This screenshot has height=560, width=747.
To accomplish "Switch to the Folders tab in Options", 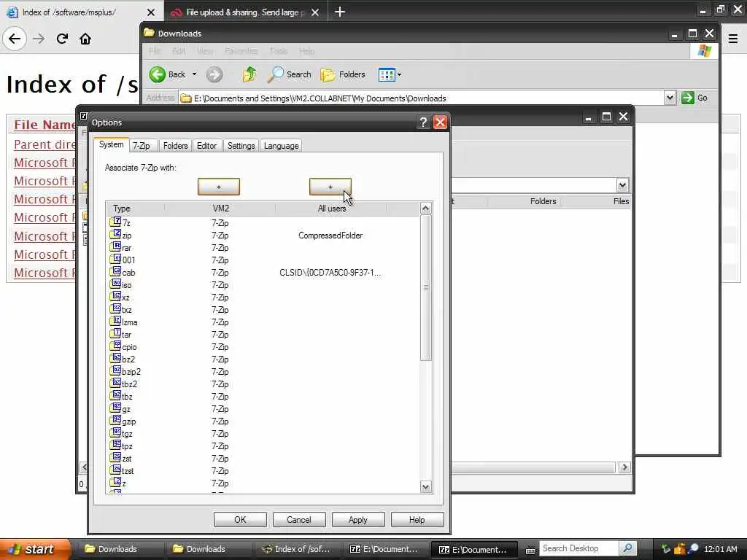I will pyautogui.click(x=175, y=146).
